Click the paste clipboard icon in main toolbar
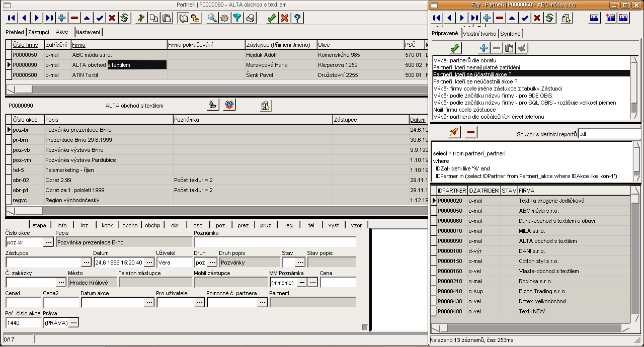This screenshot has height=347, width=644. coord(167,18)
